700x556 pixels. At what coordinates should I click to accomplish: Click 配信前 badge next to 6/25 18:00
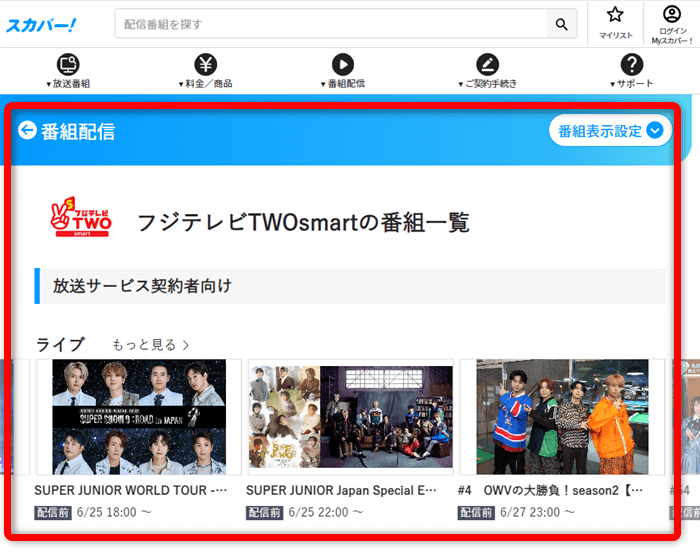53,513
